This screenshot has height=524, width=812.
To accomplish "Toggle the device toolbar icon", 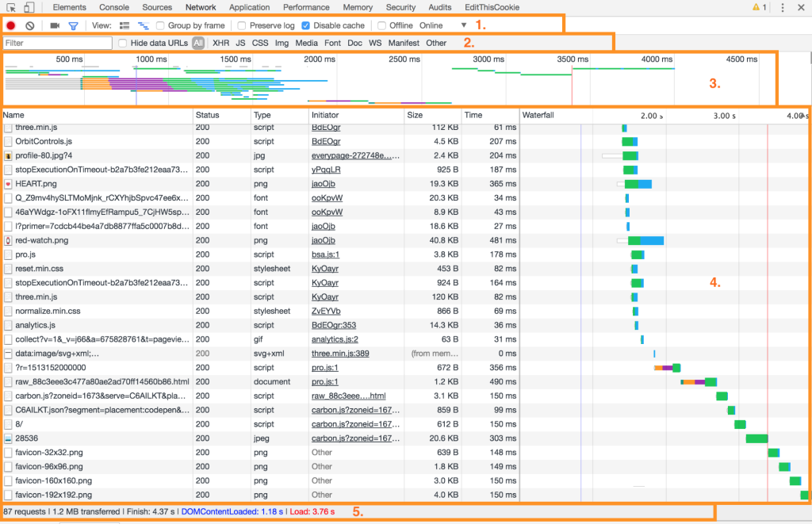I will pos(29,7).
